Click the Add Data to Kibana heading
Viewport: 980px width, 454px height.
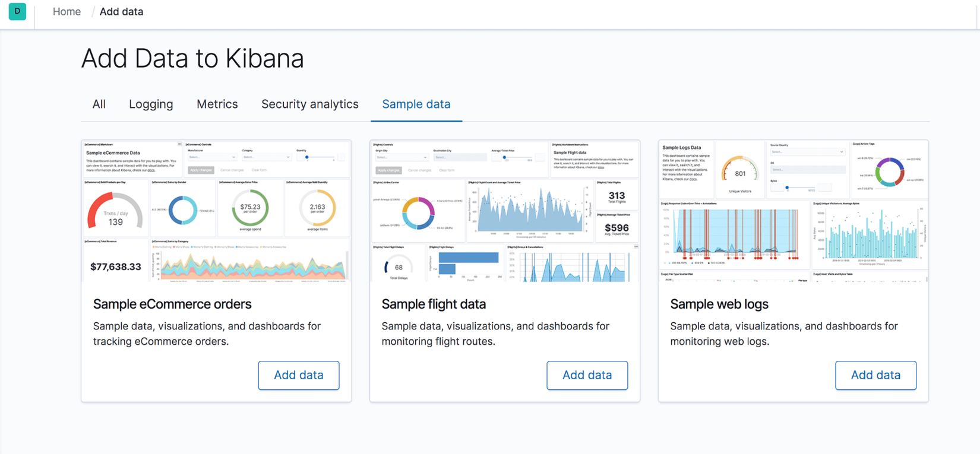click(192, 59)
